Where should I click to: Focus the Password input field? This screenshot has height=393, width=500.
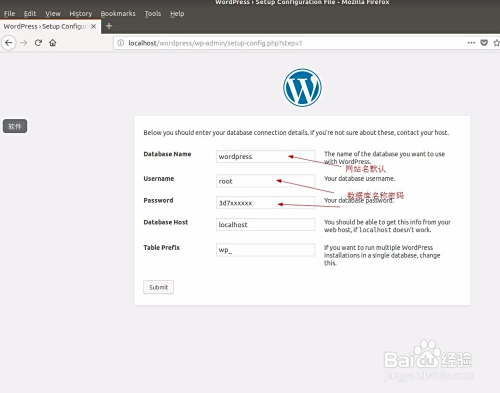click(x=265, y=203)
